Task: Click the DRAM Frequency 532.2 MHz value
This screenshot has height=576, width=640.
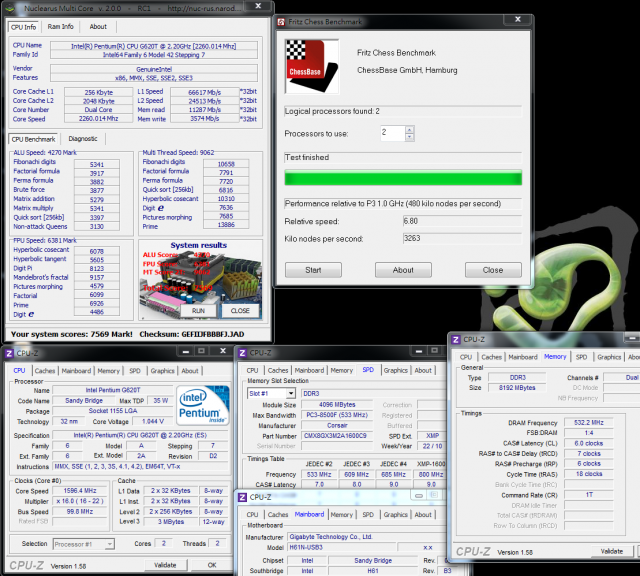Action: click(x=589, y=423)
